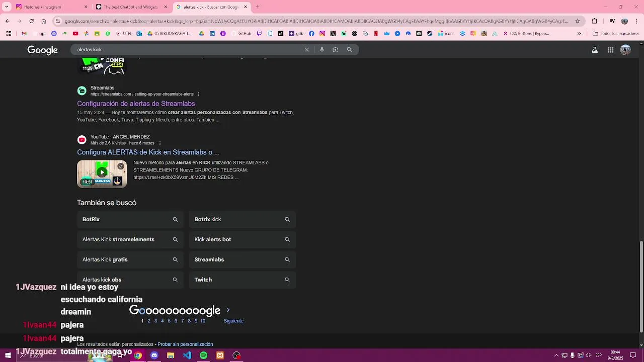Go to results page 10
The width and height of the screenshot is (644, 362).
click(203, 321)
